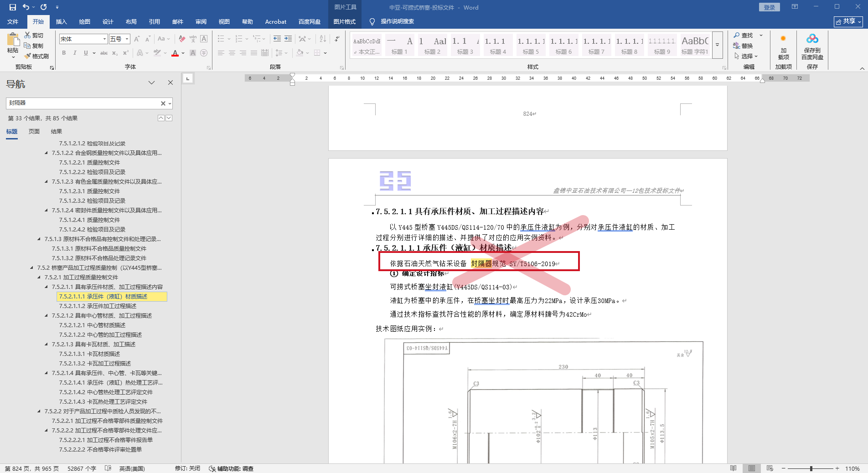Click the 共享 share button
Viewport: 868px width, 473px height.
[x=848, y=21]
